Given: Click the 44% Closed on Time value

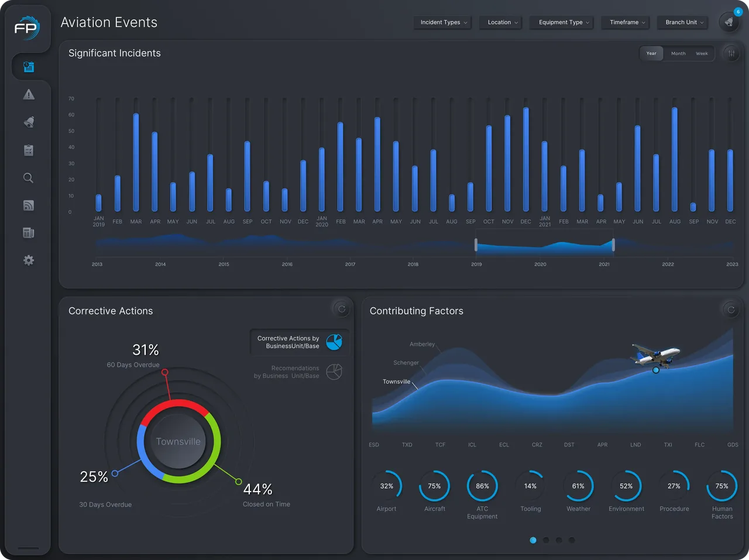Looking at the screenshot, I should click(x=258, y=489).
